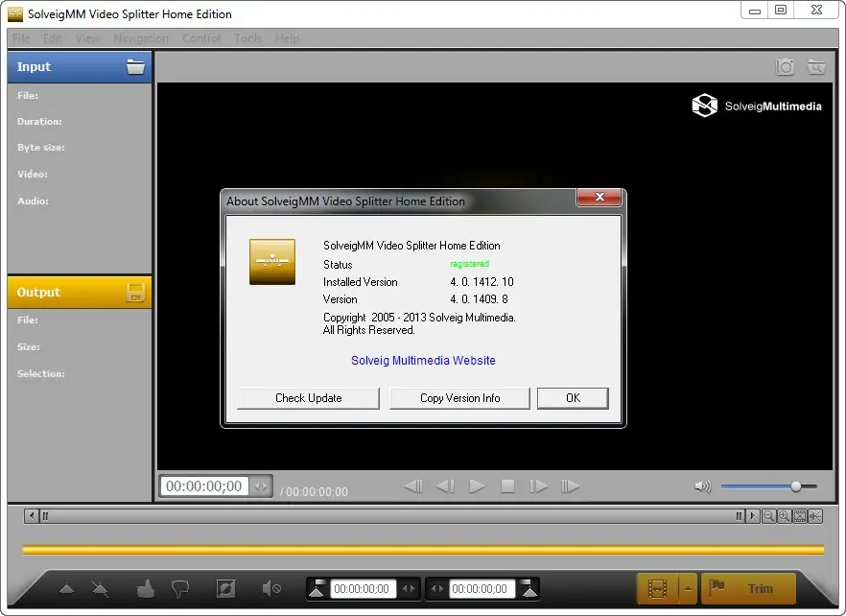Click the yellow timeline bar

pyautogui.click(x=423, y=550)
